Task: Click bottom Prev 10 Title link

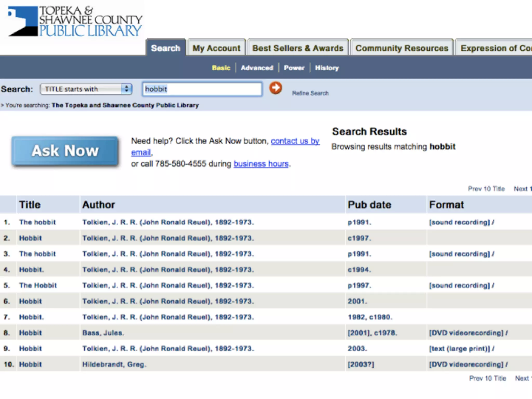Action: 487,378
